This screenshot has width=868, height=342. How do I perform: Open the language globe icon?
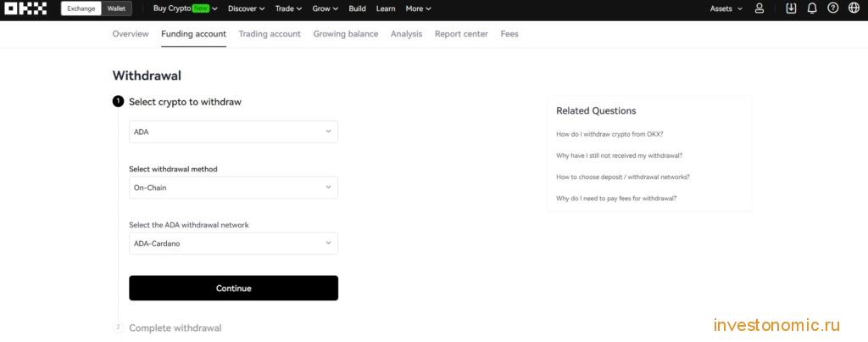(x=854, y=8)
